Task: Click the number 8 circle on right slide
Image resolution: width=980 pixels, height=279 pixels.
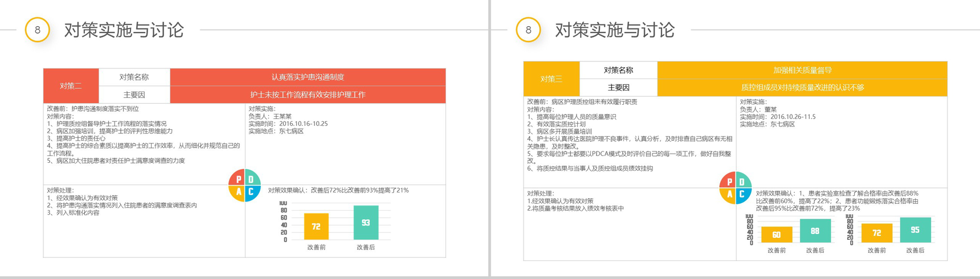Action: (x=528, y=30)
